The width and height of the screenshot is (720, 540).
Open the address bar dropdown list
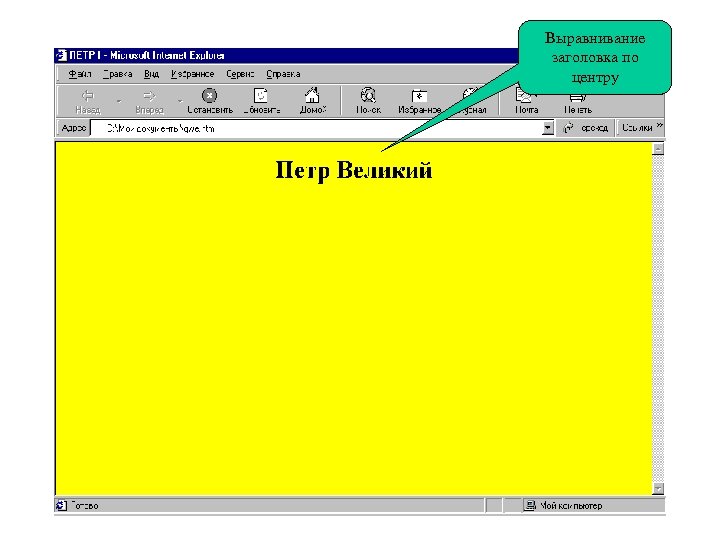[547, 128]
